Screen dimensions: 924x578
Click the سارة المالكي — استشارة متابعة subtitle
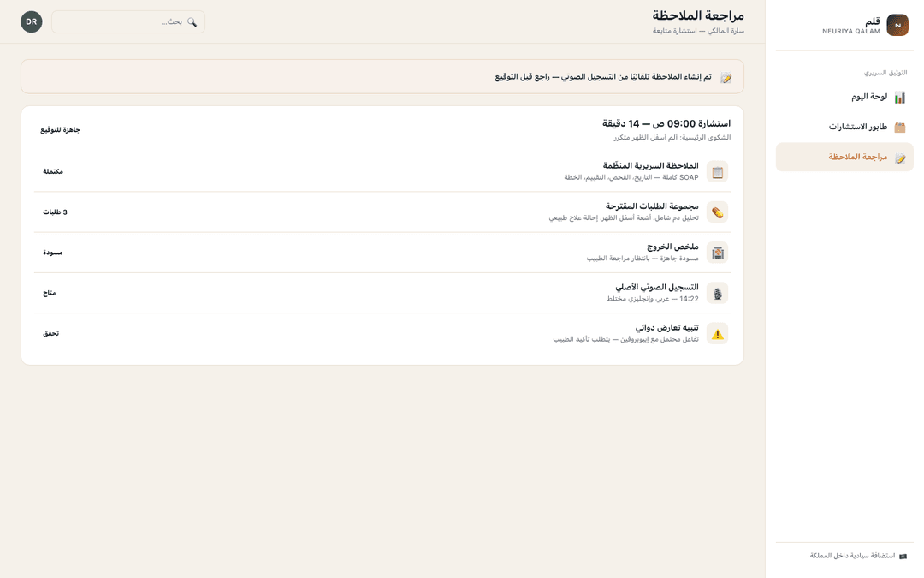(698, 31)
